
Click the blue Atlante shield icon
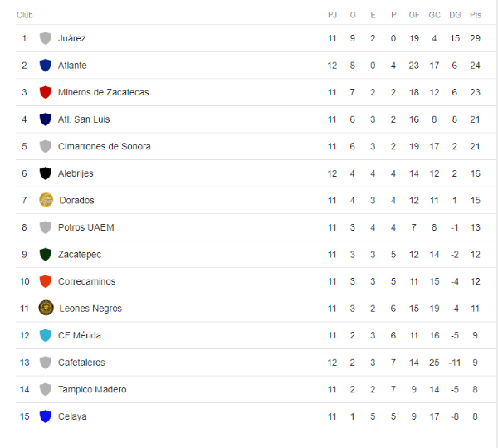coord(46,66)
